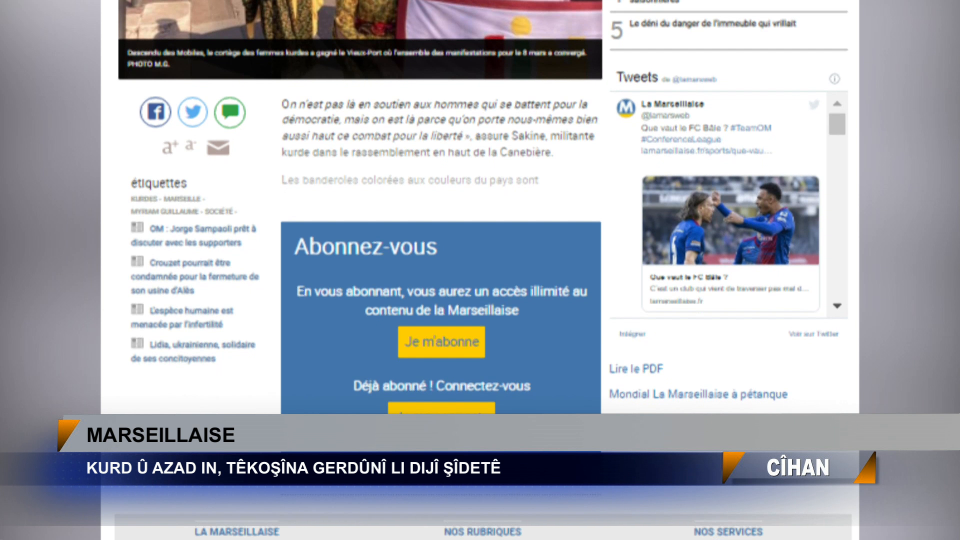Click 'Voir sur Twitter' link
The width and height of the screenshot is (960, 540).
(813, 334)
